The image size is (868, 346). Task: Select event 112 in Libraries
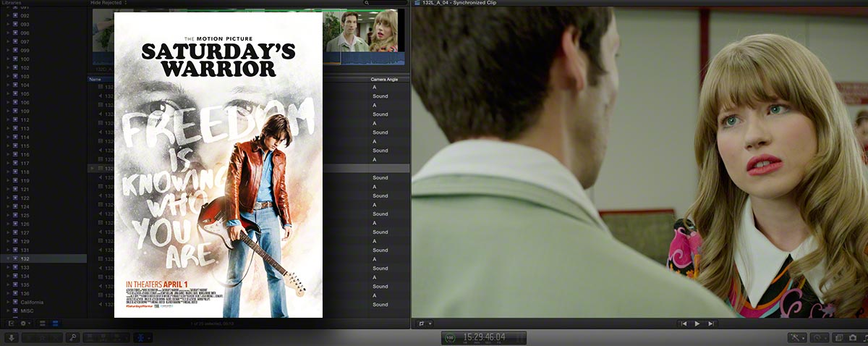coord(43,119)
